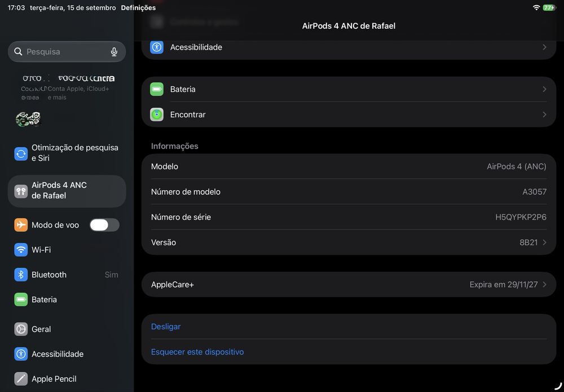Expand the AppleCare+ row chevron
Viewport: 564px width, 392px height.
[x=544, y=284]
